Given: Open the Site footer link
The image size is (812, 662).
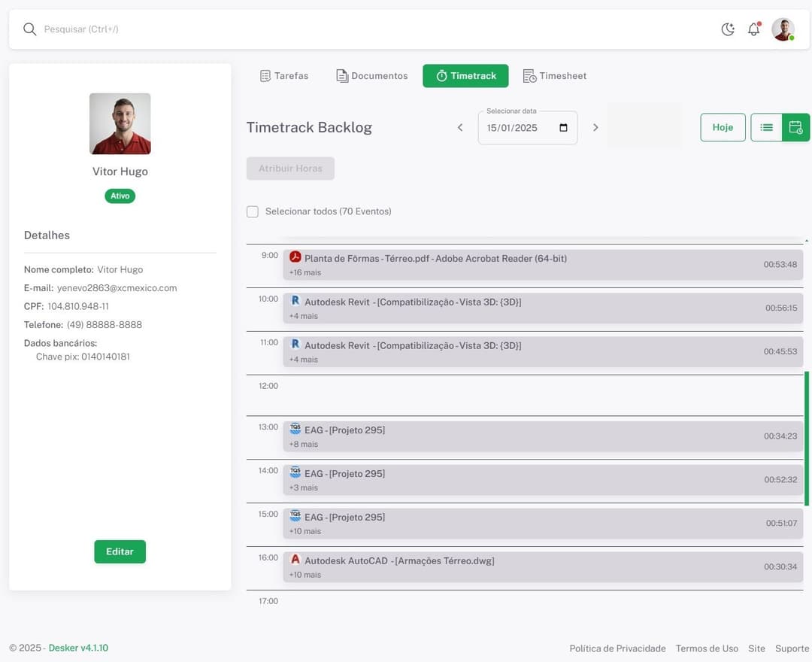Looking at the screenshot, I should [756, 649].
